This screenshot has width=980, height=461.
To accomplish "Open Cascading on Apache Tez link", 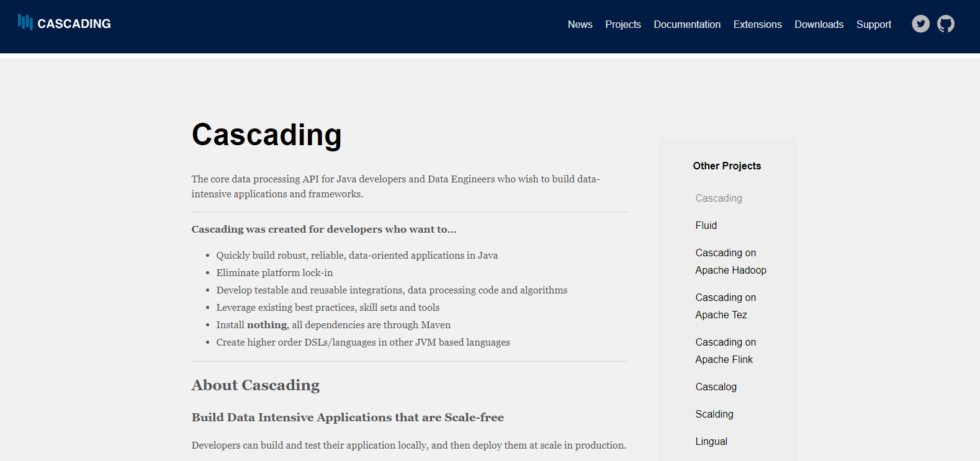I will coord(726,306).
